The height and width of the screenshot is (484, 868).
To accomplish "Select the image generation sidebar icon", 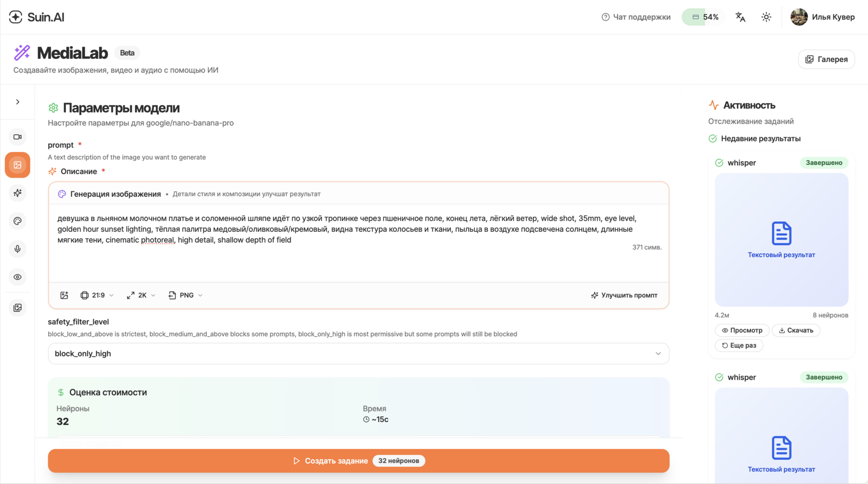I will (18, 165).
